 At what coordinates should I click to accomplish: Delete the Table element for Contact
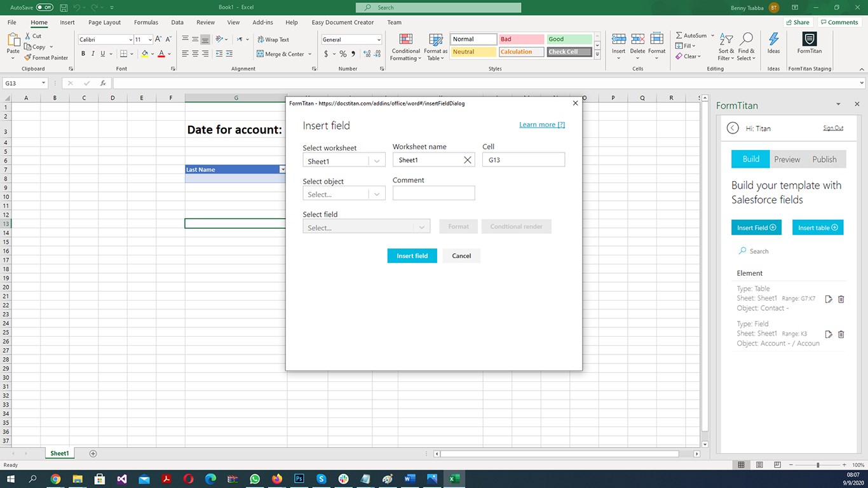click(x=841, y=299)
